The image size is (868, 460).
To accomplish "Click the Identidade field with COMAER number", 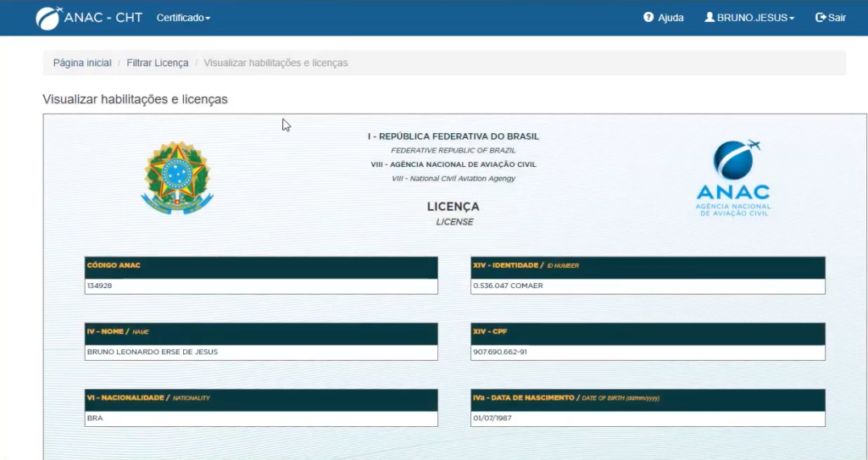I will pos(648,286).
